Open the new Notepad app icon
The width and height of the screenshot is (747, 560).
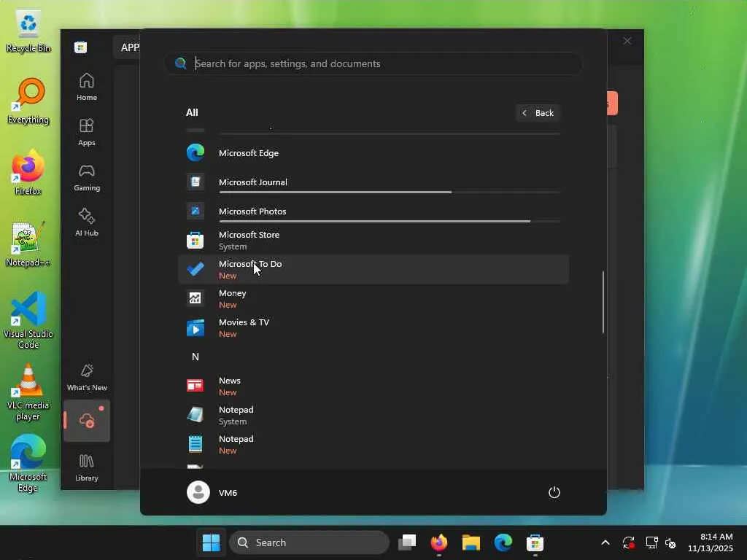click(x=196, y=444)
